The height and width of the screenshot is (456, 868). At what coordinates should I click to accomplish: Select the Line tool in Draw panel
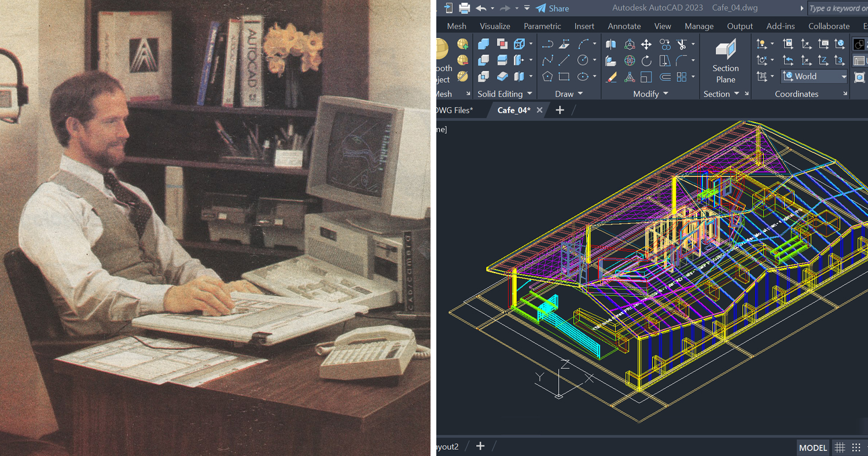pos(565,60)
